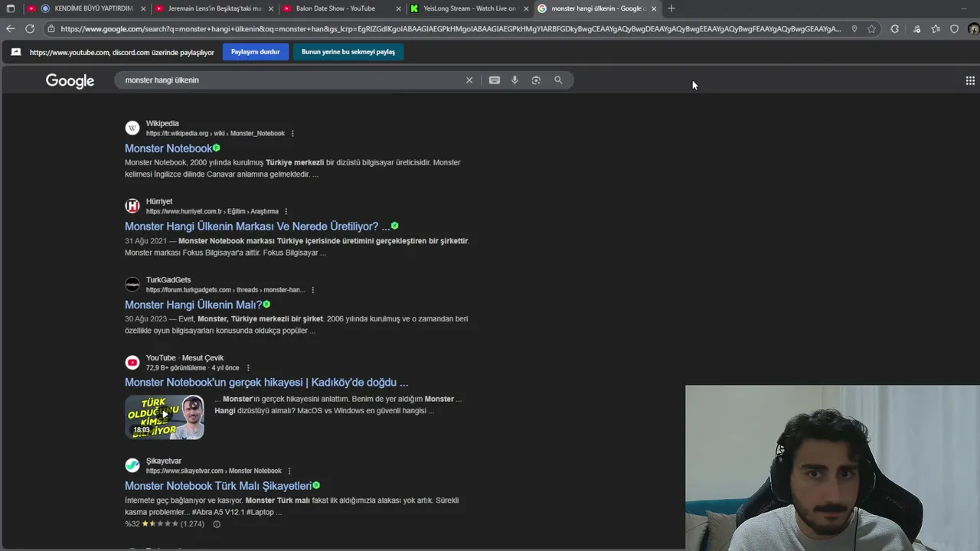Click the forum.turkgadgets.com breadcrumb URL
Screen dimensions: 980x551
pos(225,290)
